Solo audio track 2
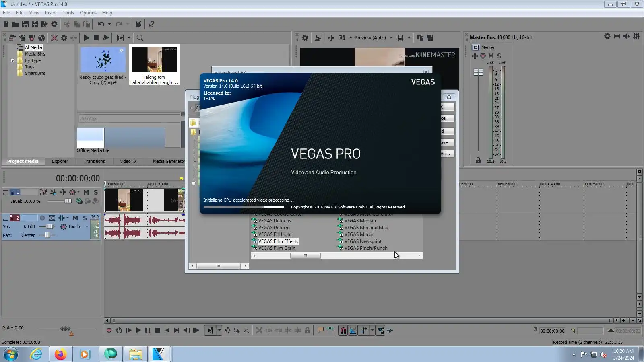 pos(85,218)
